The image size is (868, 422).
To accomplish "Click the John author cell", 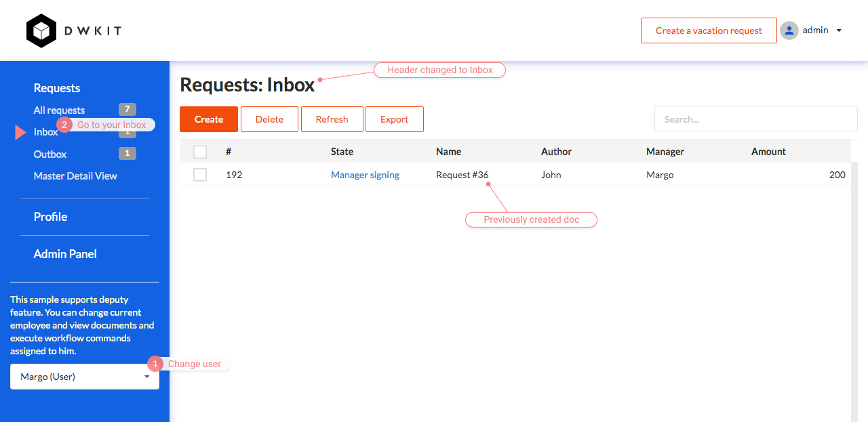I will (551, 175).
